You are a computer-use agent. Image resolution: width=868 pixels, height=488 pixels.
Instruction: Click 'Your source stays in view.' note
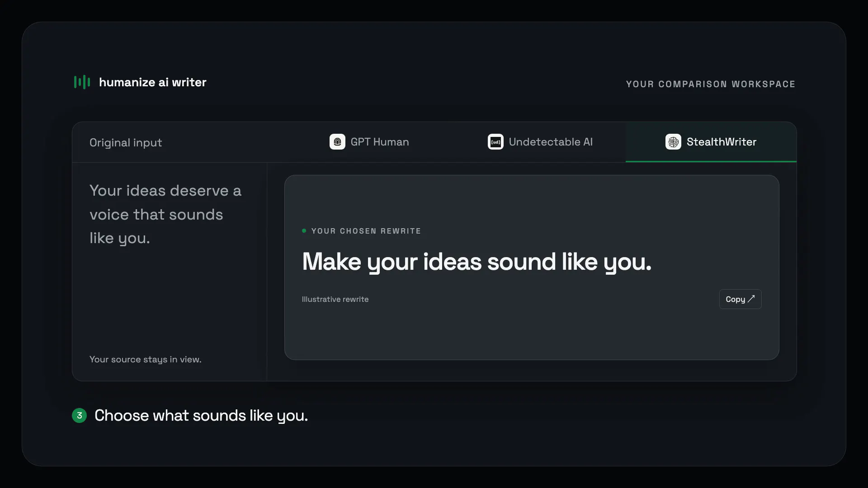(x=146, y=359)
